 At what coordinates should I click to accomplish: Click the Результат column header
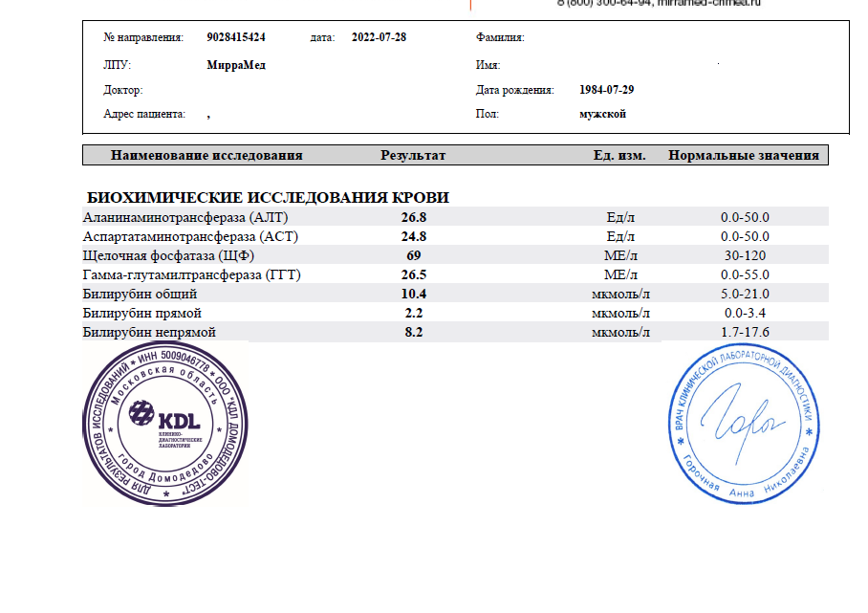point(413,155)
